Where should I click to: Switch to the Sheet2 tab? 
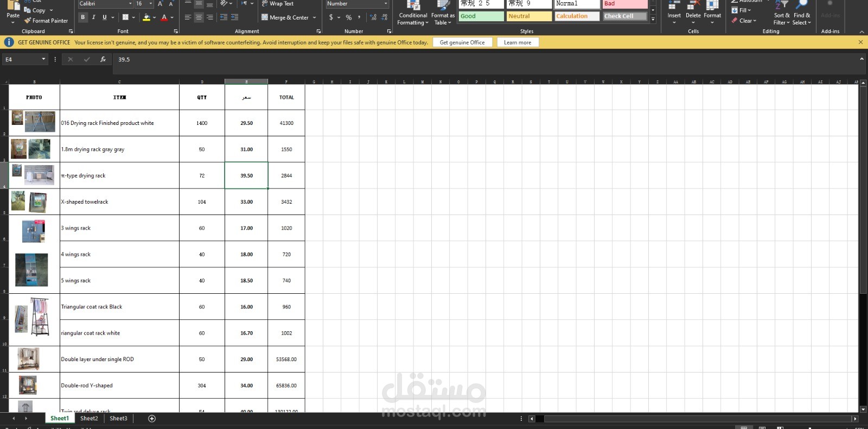pos(89,419)
